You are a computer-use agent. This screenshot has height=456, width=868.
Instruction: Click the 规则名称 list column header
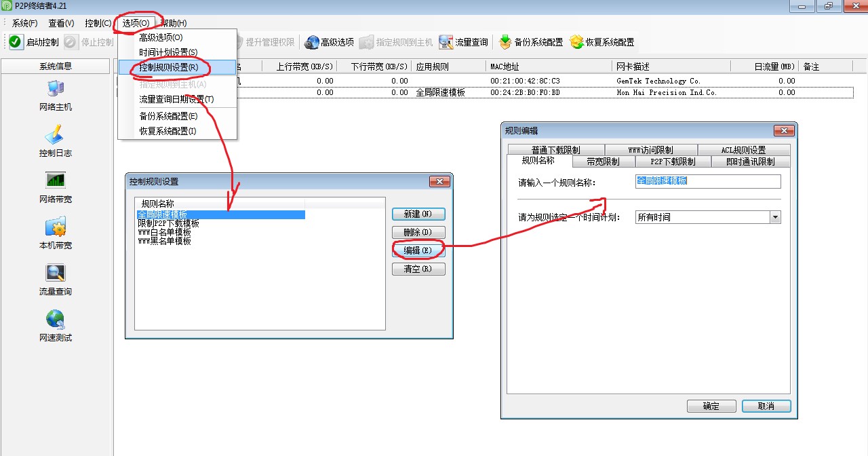click(220, 203)
